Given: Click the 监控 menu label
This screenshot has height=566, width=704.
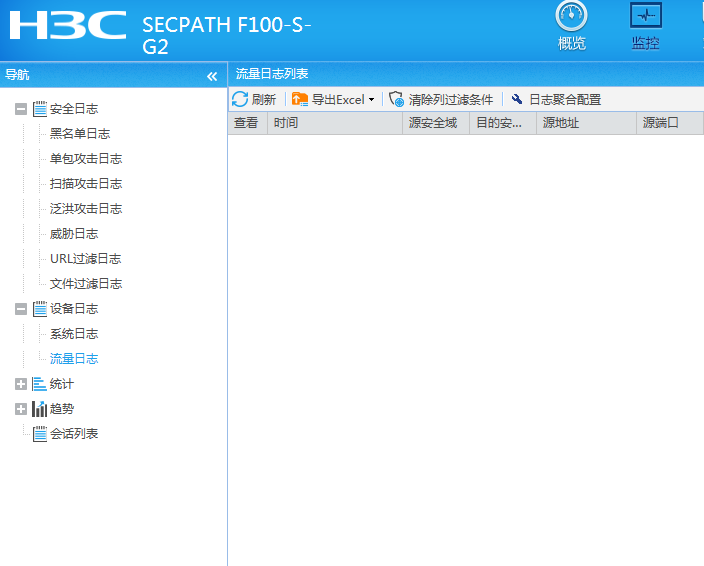Looking at the screenshot, I should (x=646, y=43).
